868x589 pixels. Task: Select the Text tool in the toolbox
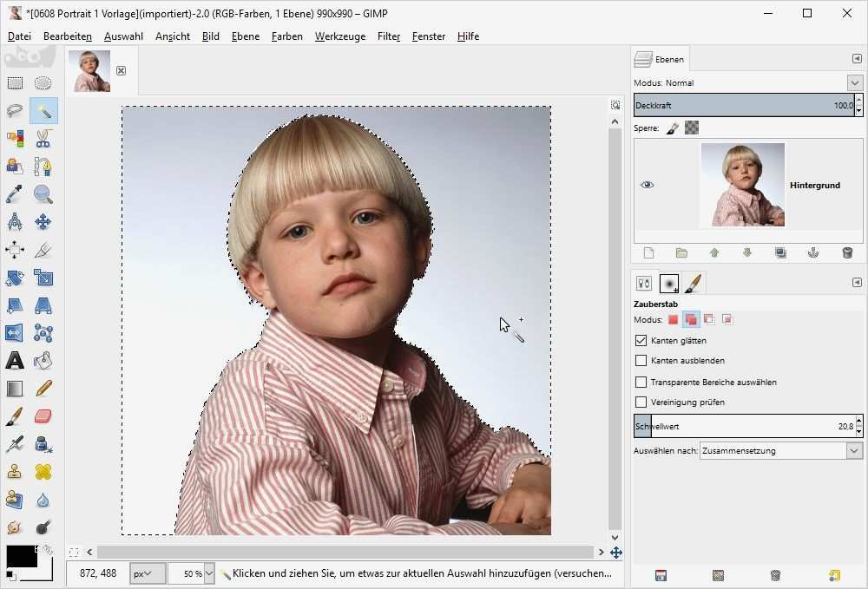pos(15,360)
